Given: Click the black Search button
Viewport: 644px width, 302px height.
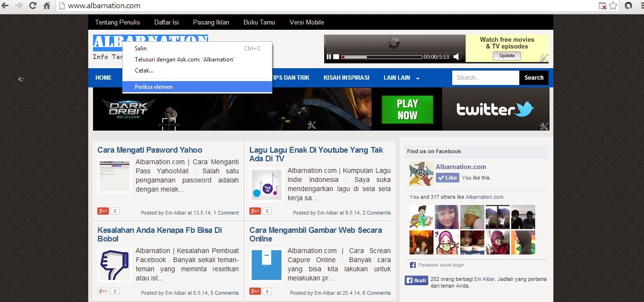Looking at the screenshot, I should (x=534, y=78).
